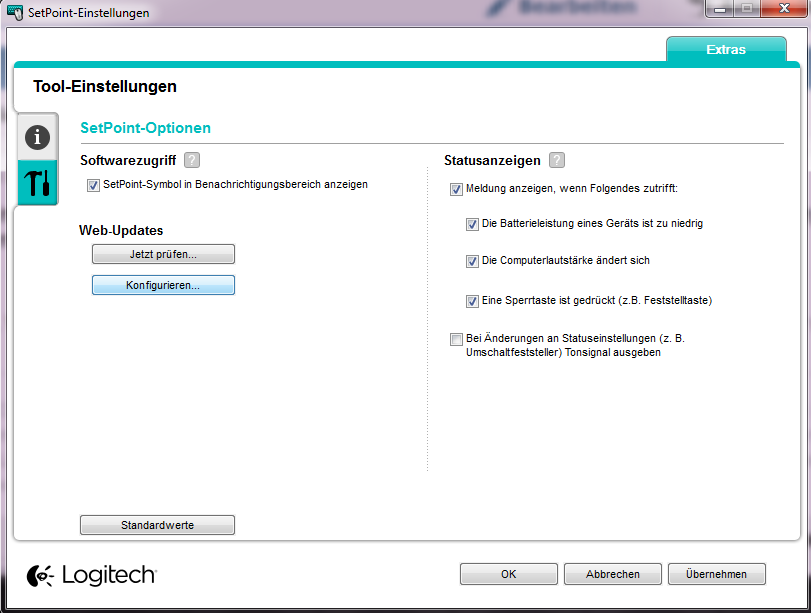The image size is (811, 613).
Task: Cancel with the Abbrechen button
Action: click(612, 574)
